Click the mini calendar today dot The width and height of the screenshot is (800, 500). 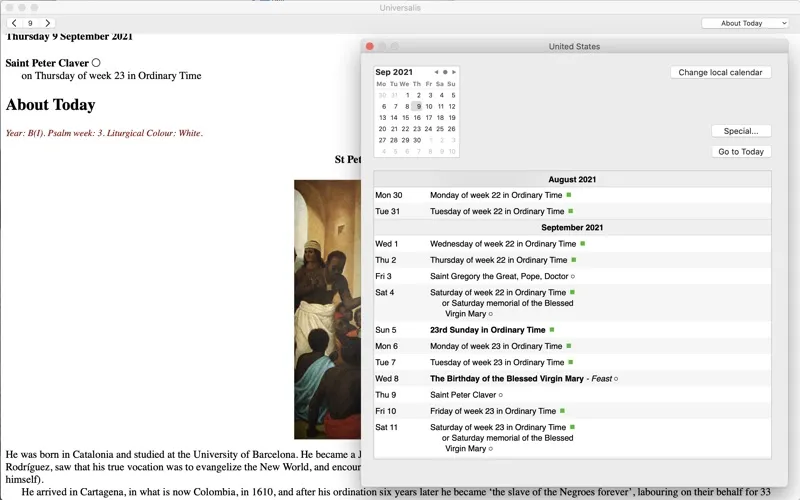tap(445, 72)
